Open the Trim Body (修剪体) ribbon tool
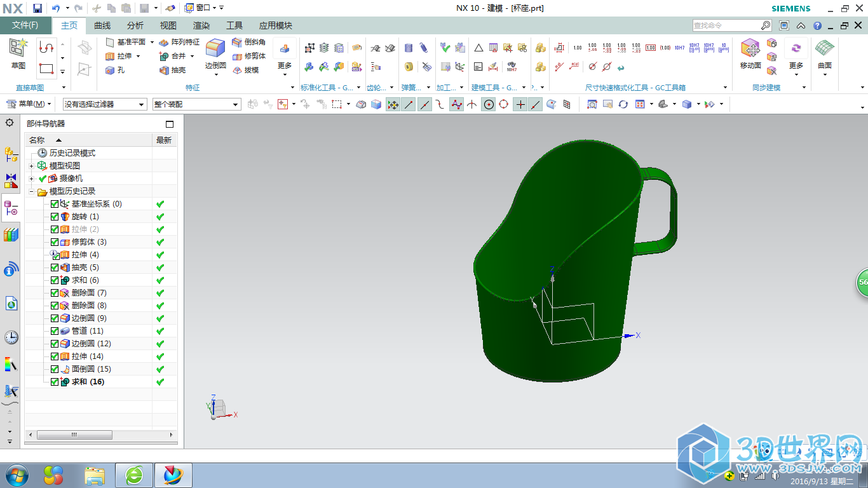The height and width of the screenshot is (488, 868). coord(248,56)
